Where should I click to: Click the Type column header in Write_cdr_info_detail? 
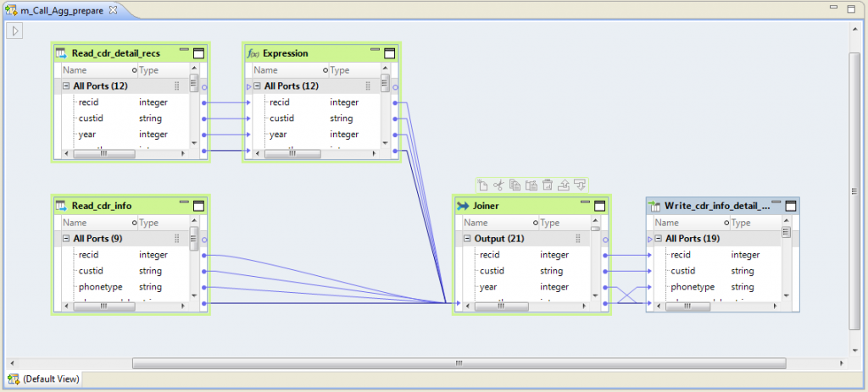755,223
